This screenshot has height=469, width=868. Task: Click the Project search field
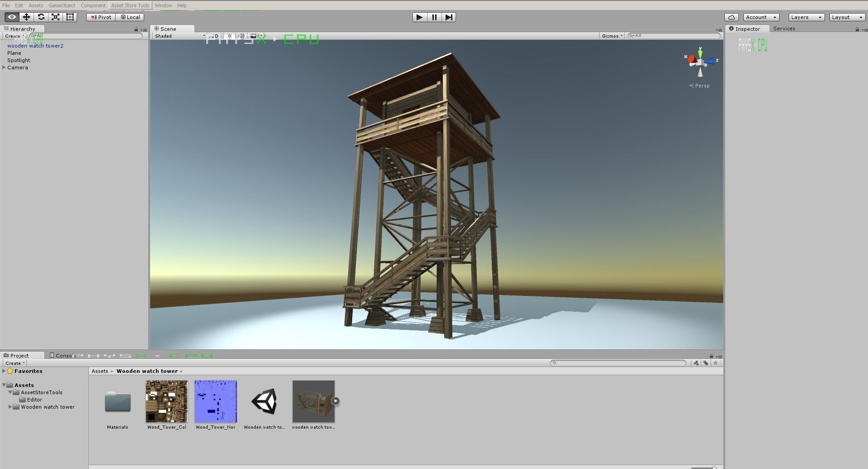(618, 363)
